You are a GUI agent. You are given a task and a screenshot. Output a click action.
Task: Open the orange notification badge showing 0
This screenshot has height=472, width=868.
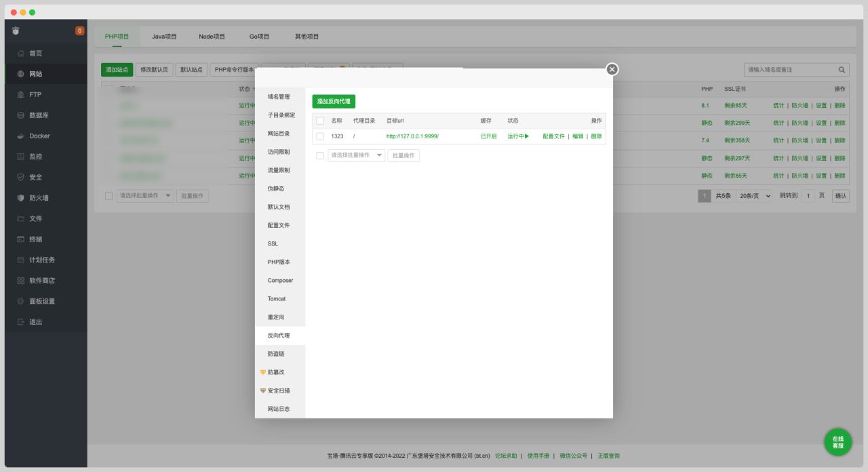click(x=80, y=31)
